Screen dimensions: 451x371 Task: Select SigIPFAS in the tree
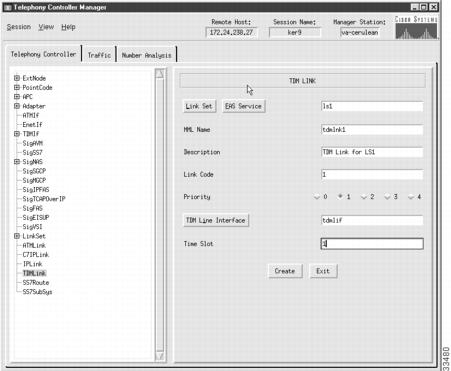pyautogui.click(x=36, y=190)
